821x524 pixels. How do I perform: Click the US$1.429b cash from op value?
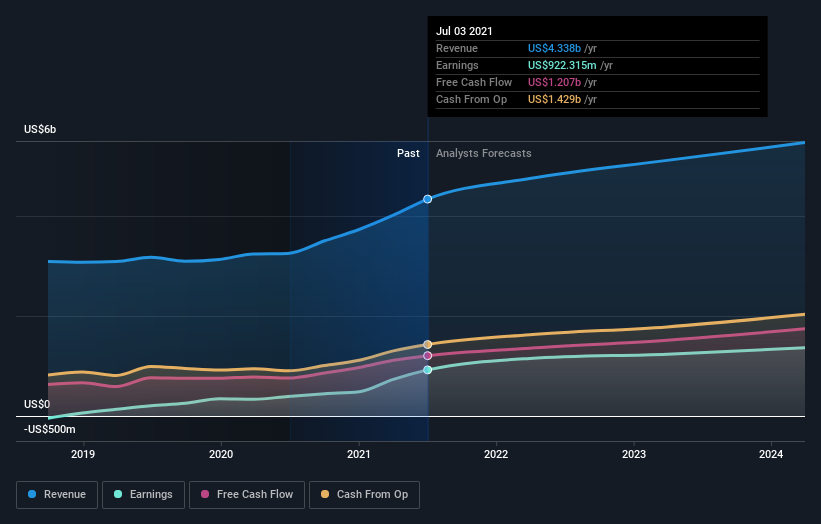tap(554, 99)
